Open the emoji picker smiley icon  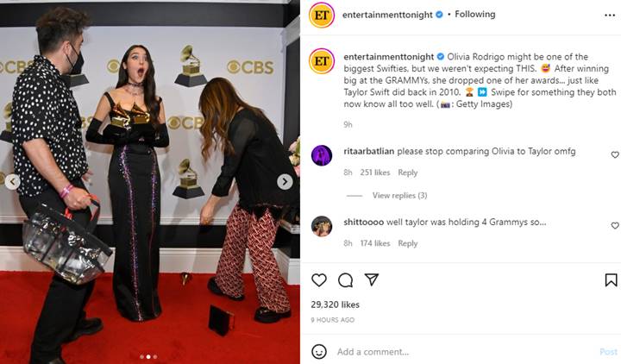(x=319, y=352)
